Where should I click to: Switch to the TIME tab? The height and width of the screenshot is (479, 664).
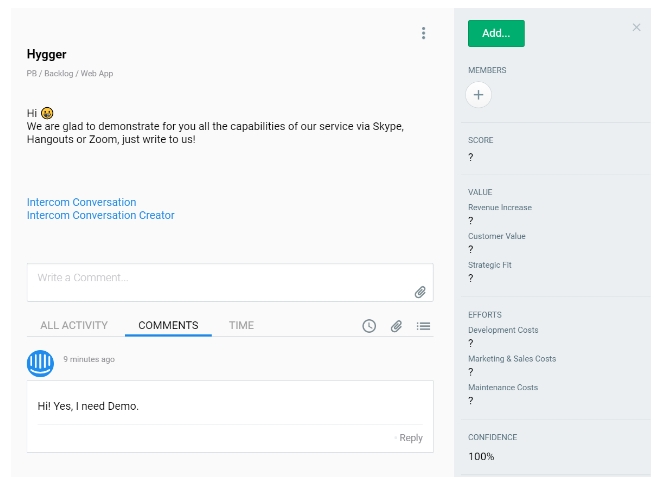(x=241, y=325)
